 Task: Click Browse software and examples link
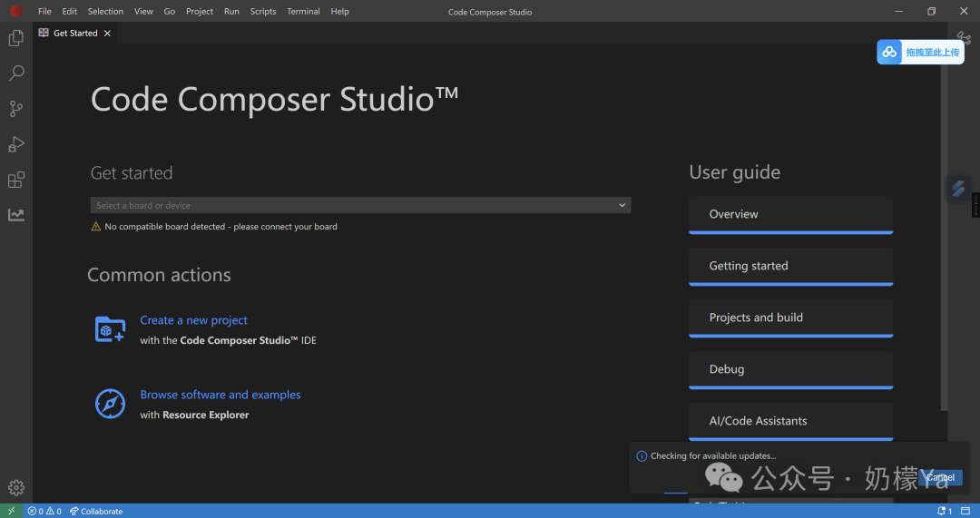(x=220, y=395)
